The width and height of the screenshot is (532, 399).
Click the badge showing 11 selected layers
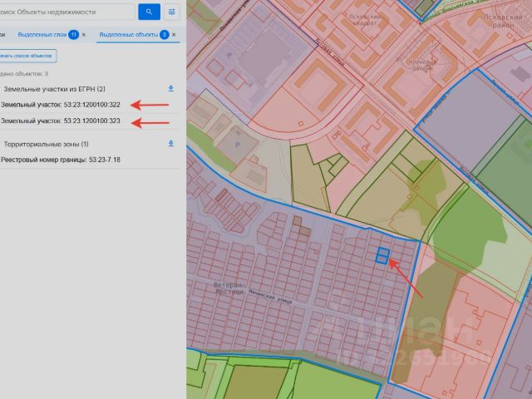[x=73, y=35]
